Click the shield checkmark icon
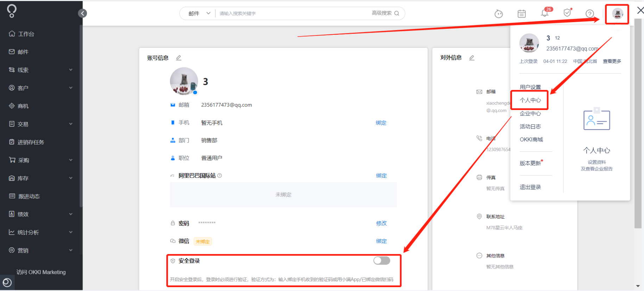Viewport: 644px width, 291px height. tap(567, 13)
